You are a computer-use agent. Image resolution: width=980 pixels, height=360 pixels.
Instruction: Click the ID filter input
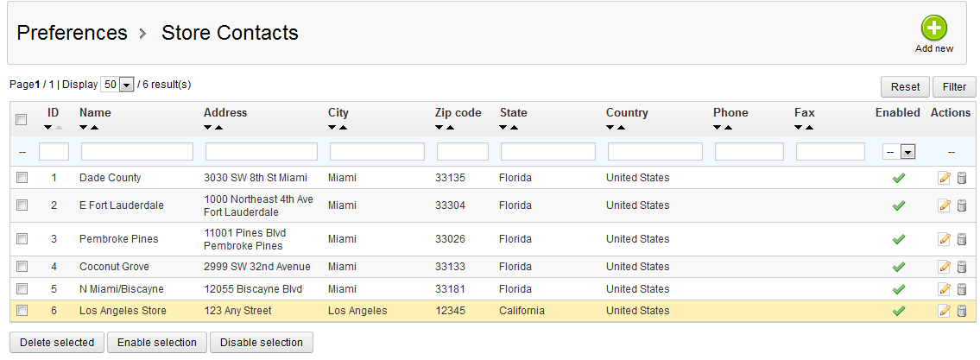click(x=54, y=152)
